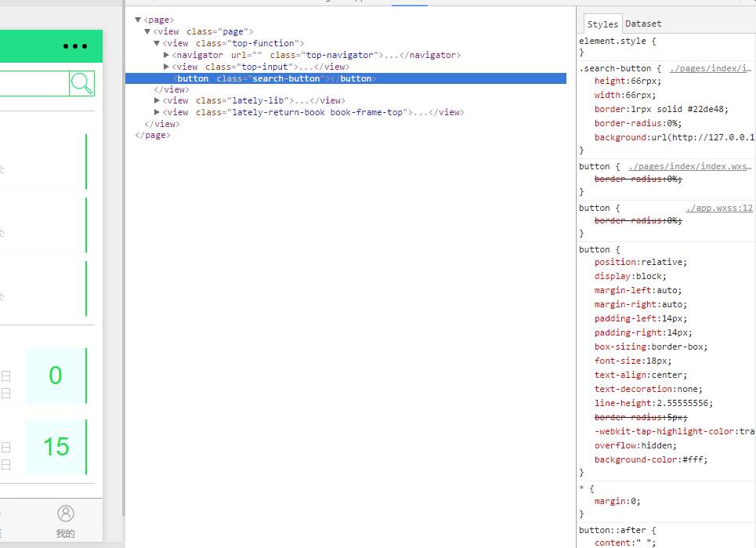Open the three-dot menu in green header
756x548 pixels.
click(75, 46)
